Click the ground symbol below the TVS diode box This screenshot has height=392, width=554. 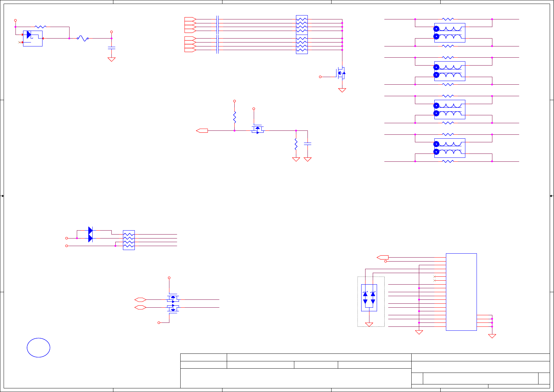pyautogui.click(x=369, y=324)
